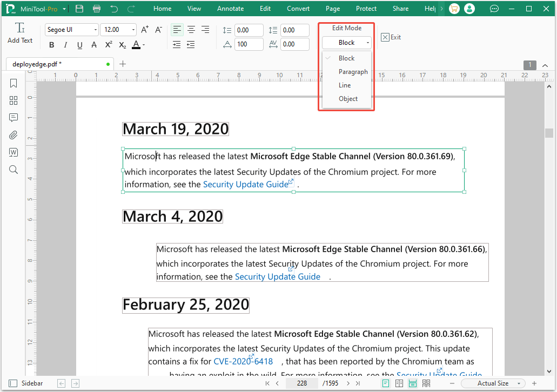Open the View tab
Viewport: 557px width, 392px height.
pyautogui.click(x=194, y=9)
